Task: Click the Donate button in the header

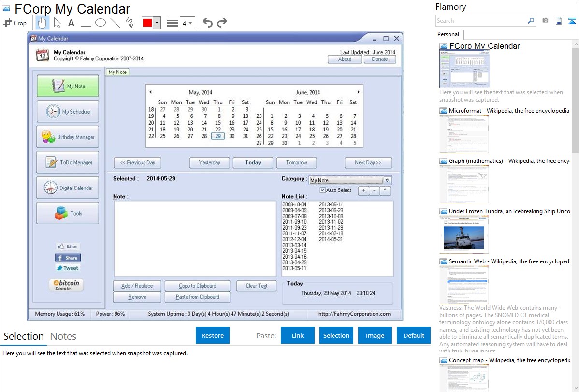Action: (x=379, y=59)
